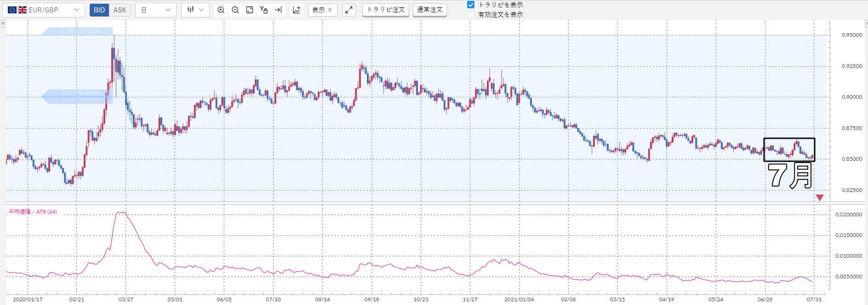Click the 0.0050000 ATR axis value
Image resolution: width=868 pixels, height=305 pixels.
[849, 277]
